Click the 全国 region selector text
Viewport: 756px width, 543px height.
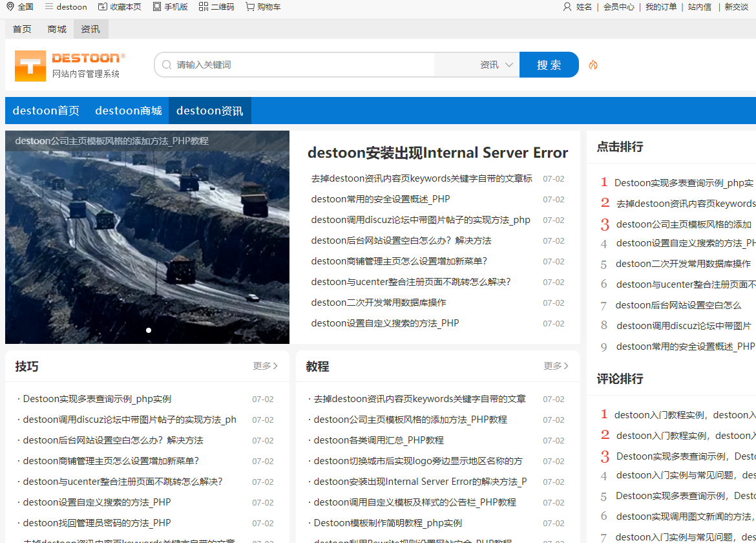click(x=26, y=6)
